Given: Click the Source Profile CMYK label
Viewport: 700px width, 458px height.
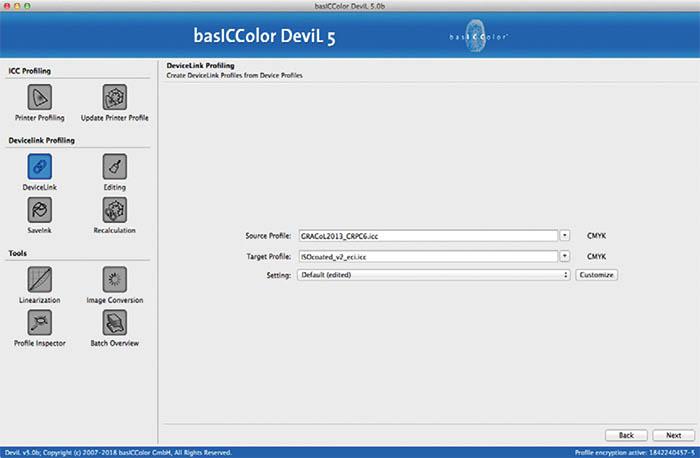Looking at the screenshot, I should (x=596, y=236).
